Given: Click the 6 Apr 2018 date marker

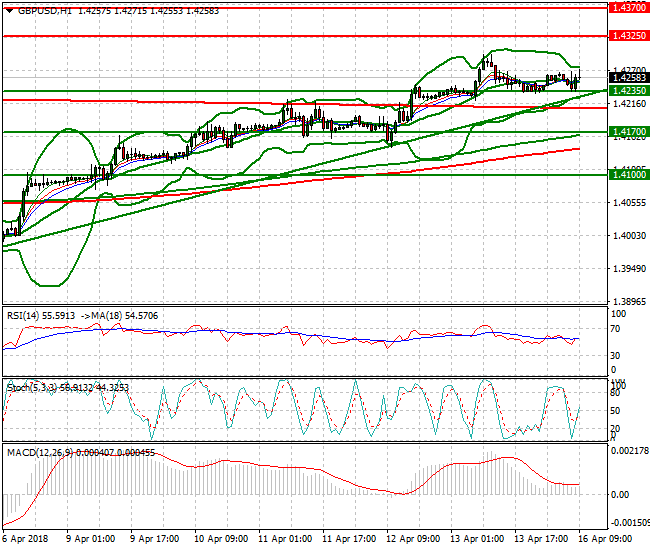Looking at the screenshot, I should [x=27, y=539].
